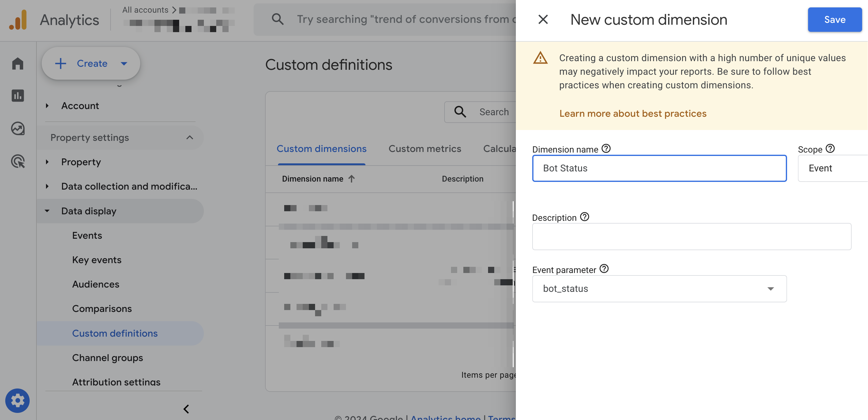Click the Dimension name help icon
Image resolution: width=868 pixels, height=420 pixels.
coord(606,149)
